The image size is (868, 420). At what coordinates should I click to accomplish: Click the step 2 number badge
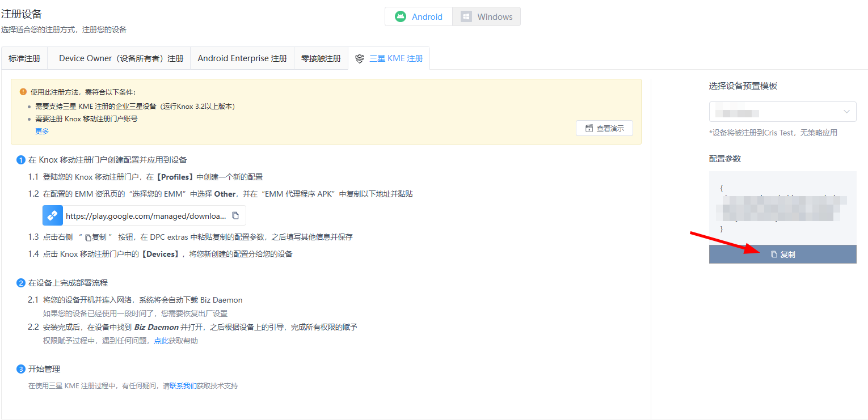(21, 283)
